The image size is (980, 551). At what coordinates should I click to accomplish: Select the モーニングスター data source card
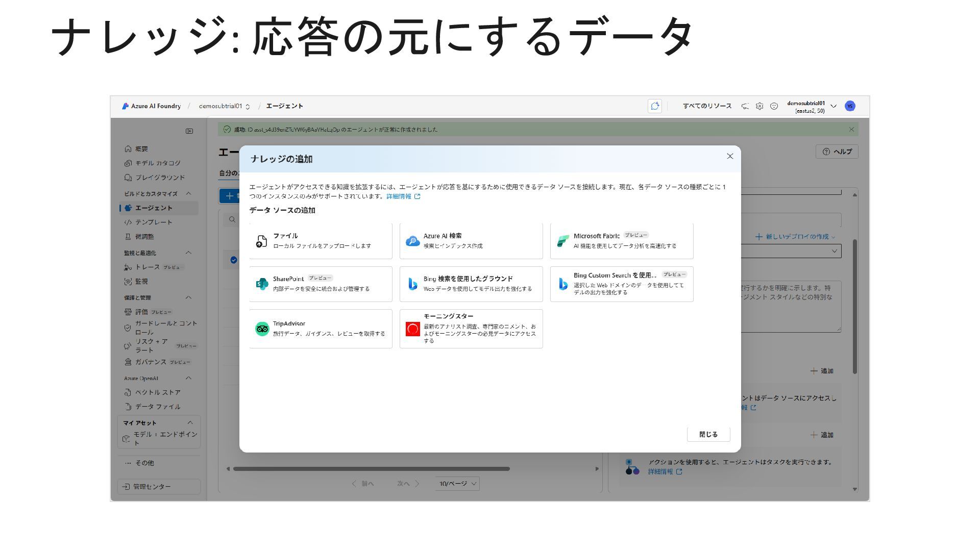click(471, 329)
